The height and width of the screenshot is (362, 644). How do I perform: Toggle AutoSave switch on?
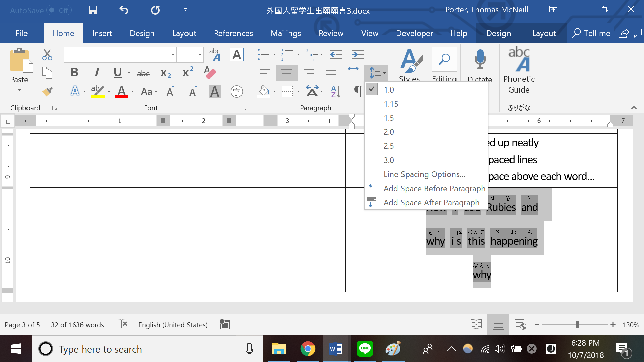point(59,10)
